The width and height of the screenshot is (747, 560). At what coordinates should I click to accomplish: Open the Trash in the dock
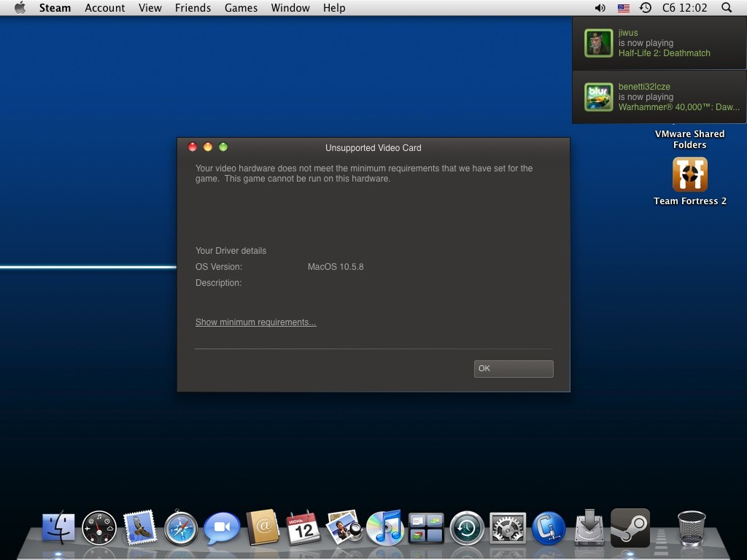pyautogui.click(x=692, y=528)
